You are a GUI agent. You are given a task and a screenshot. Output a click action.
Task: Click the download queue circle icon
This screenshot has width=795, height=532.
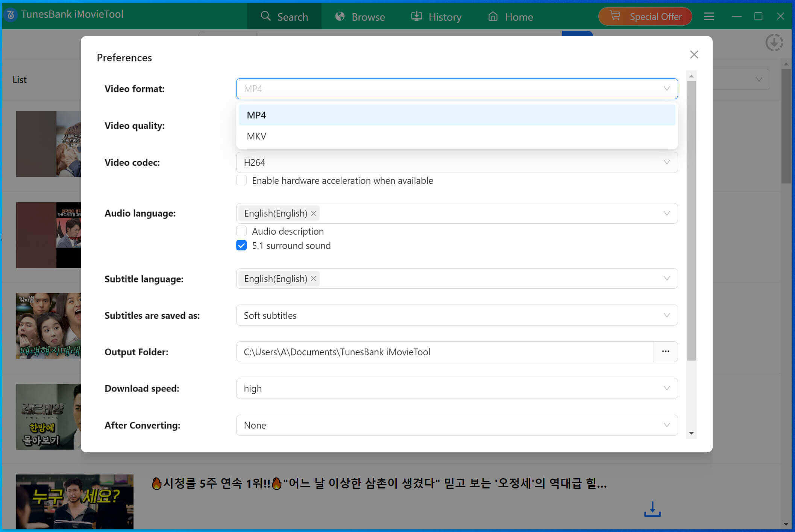tap(774, 42)
